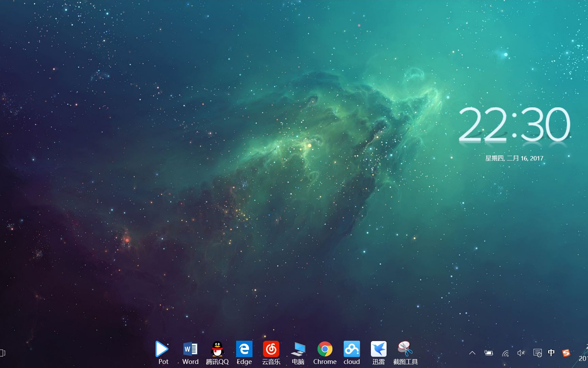Unmute the muted speaker icon

coord(521,353)
